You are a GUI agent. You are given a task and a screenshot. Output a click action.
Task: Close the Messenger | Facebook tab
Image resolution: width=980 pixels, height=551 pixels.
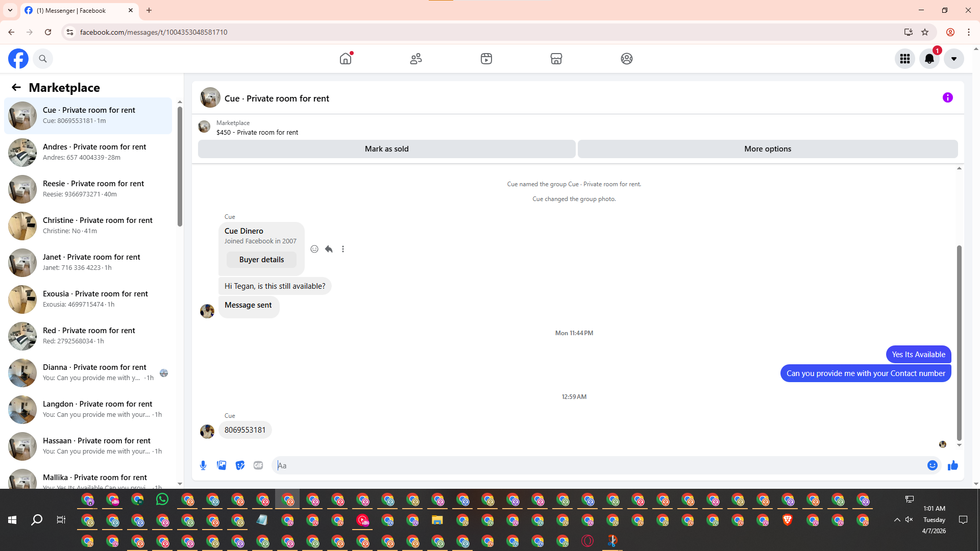131,10
